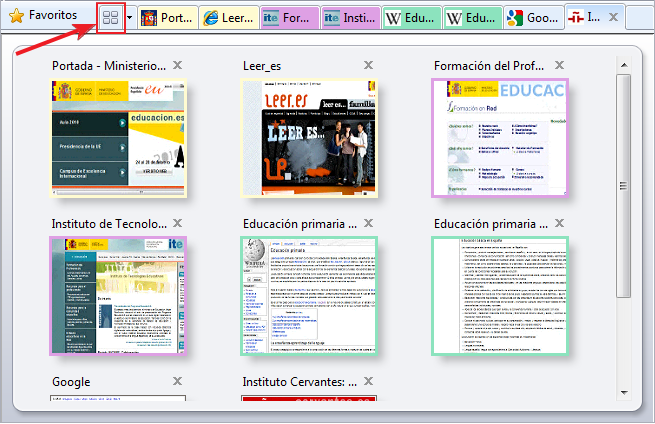
Task: Close the Instituto Cervantes thumbnail
Action: [368, 381]
